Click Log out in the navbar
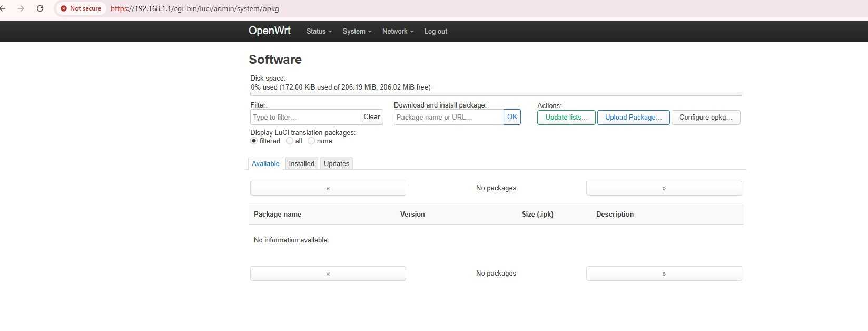Viewport: 868px width, 331px height. click(436, 31)
